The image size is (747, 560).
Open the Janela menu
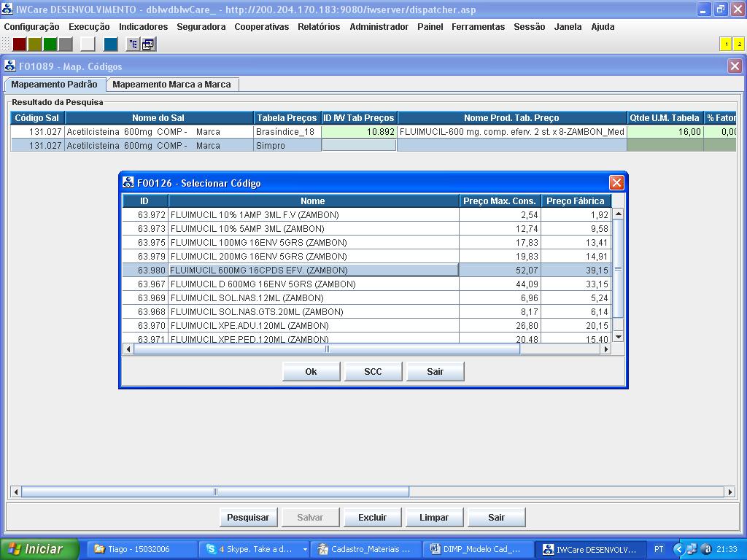pyautogui.click(x=568, y=27)
